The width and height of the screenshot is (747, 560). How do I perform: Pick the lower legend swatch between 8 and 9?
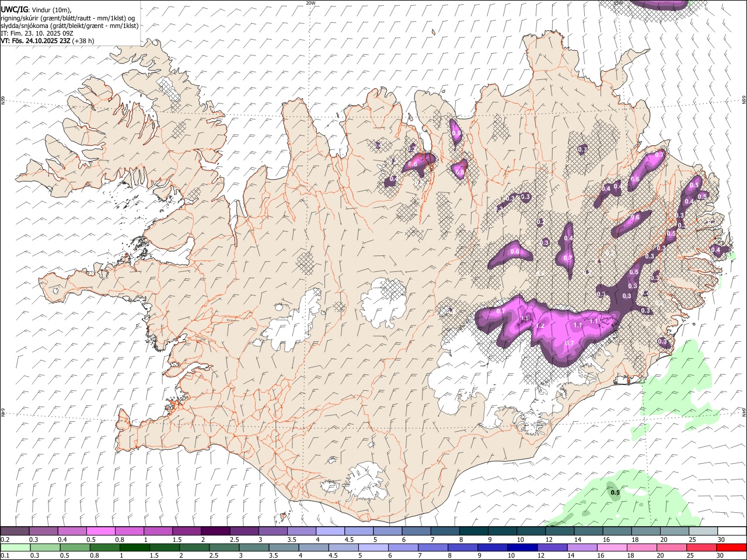(463, 547)
